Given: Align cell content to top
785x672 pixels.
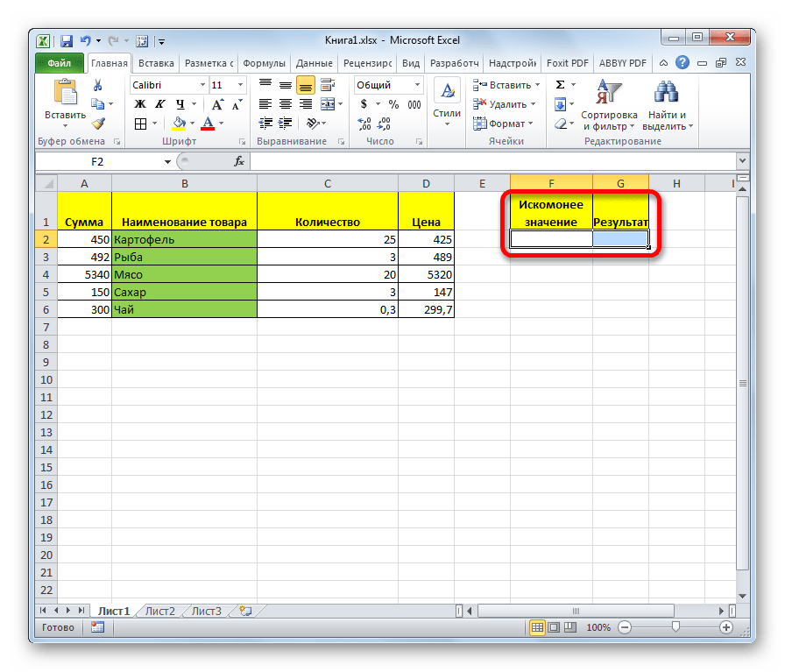Looking at the screenshot, I should 265,85.
